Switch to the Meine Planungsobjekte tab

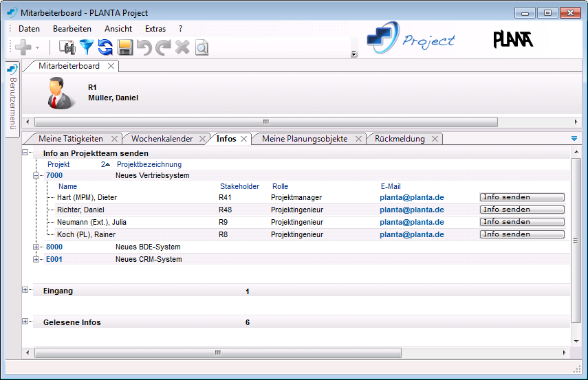[304, 139]
